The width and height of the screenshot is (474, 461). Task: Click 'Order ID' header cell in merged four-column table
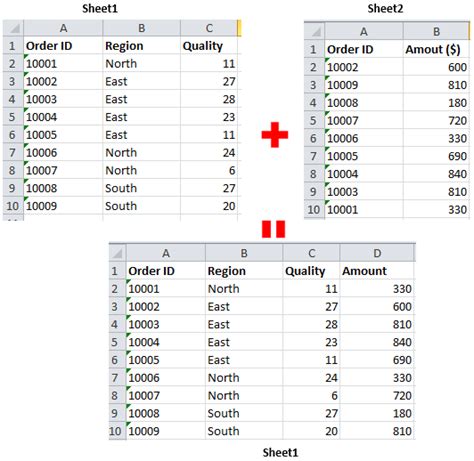click(x=166, y=271)
